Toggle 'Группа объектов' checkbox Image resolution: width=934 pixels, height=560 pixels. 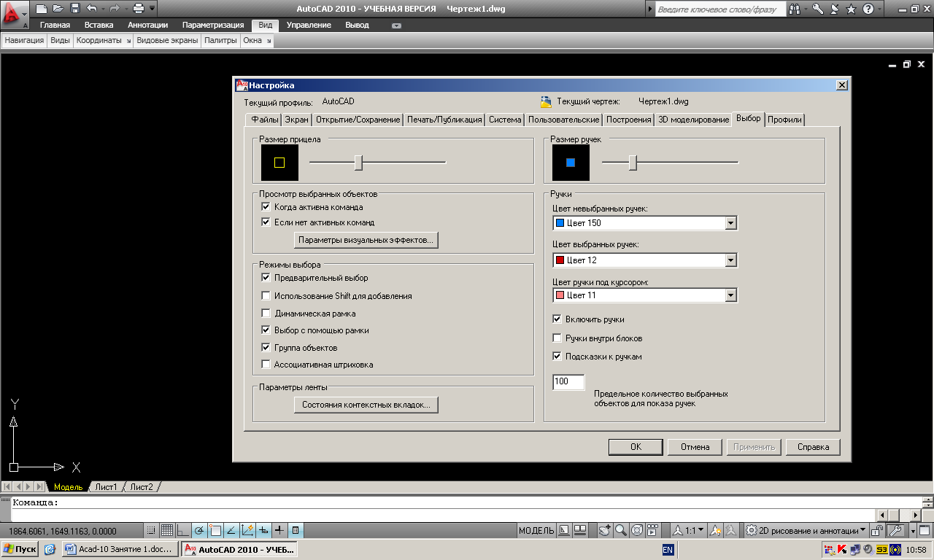click(266, 347)
